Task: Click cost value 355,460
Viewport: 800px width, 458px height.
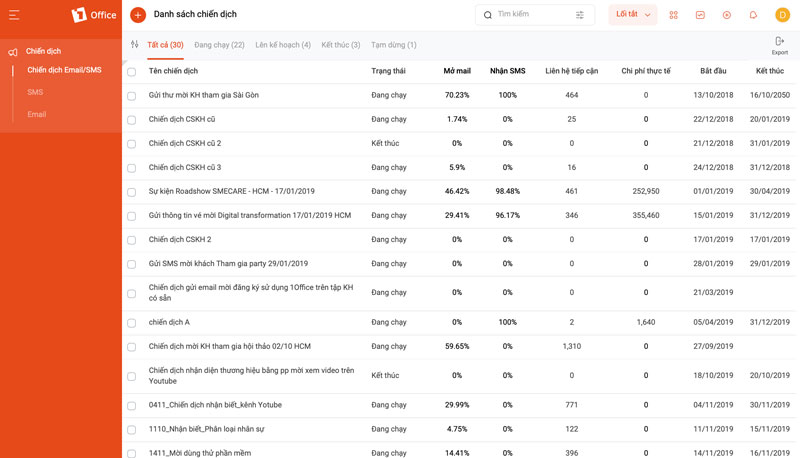Action: pos(646,215)
